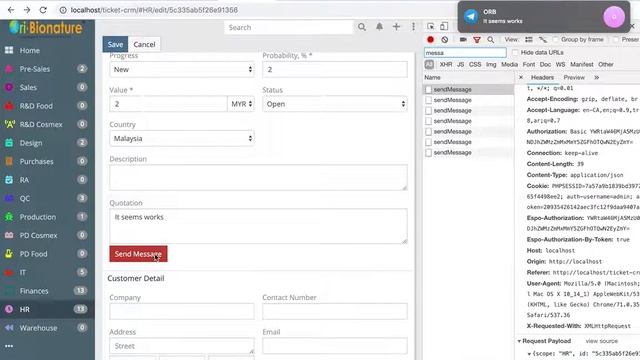Viewport: 640px width, 360px height.
Task: Go back in browser
Action: [11, 10]
